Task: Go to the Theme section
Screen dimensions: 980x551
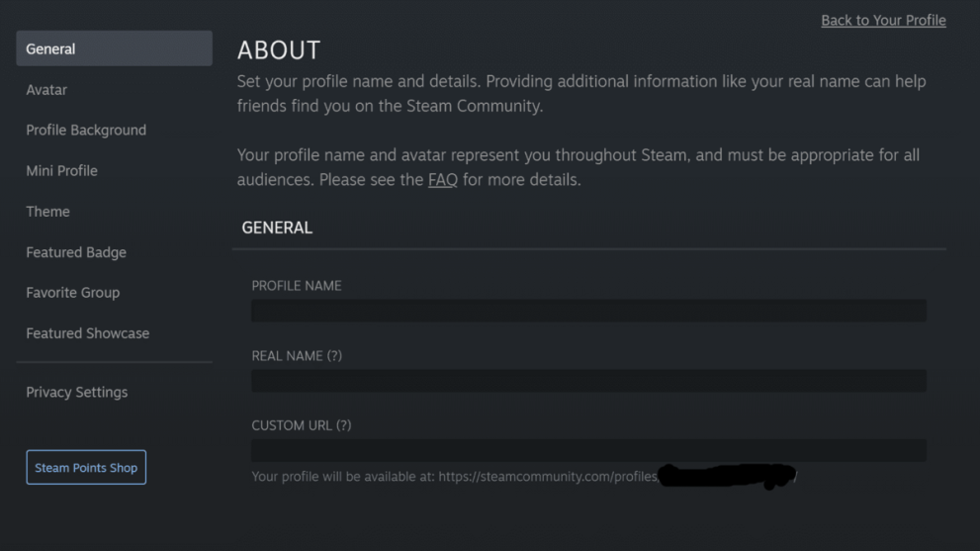Action: 47,212
